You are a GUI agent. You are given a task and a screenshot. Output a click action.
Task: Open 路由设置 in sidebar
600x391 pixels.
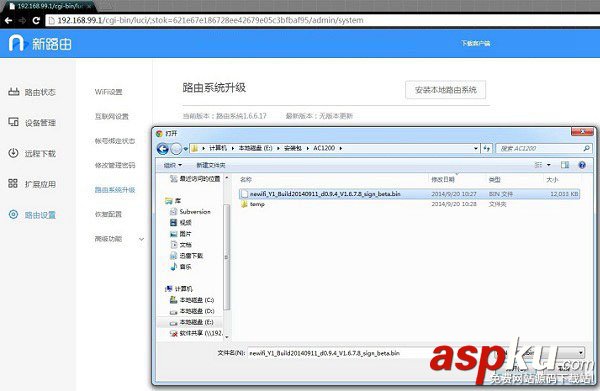pyautogui.click(x=40, y=215)
